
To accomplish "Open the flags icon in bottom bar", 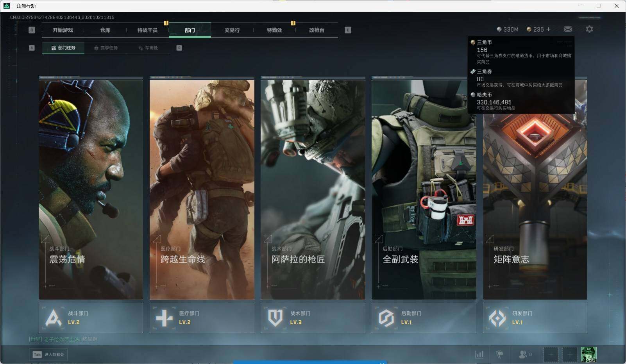I will click(499, 354).
